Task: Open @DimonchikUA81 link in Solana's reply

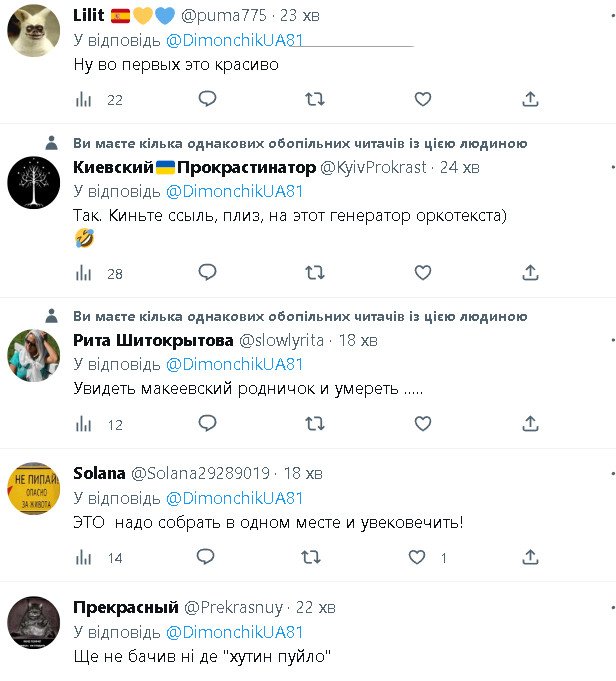Action: (x=234, y=498)
